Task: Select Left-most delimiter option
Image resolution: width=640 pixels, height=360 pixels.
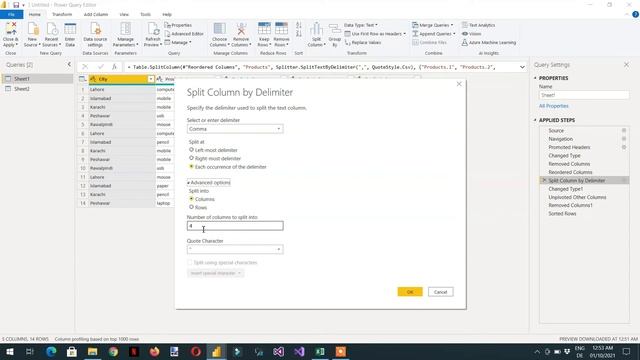Action: [x=191, y=150]
